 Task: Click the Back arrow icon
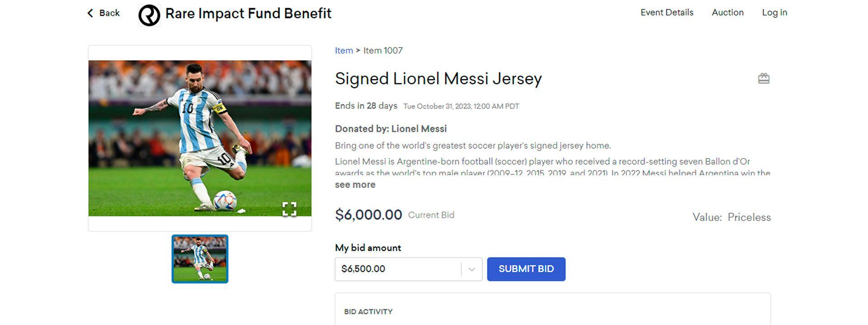(90, 13)
